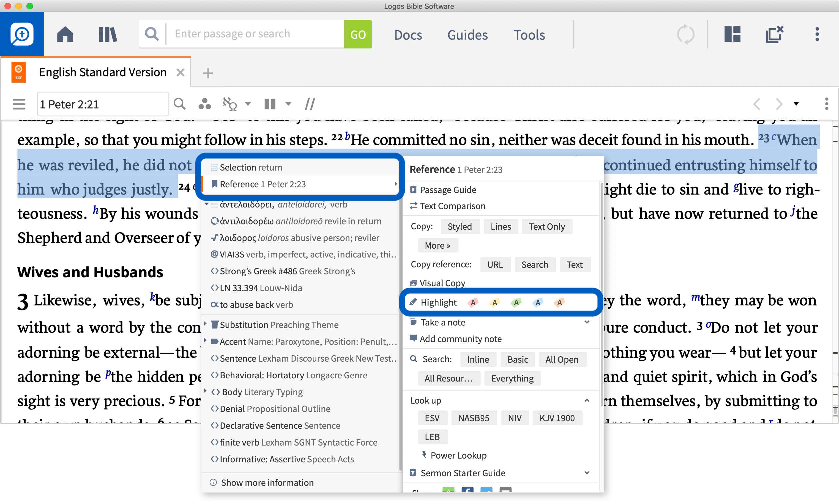Open the Guides menu

467,35
